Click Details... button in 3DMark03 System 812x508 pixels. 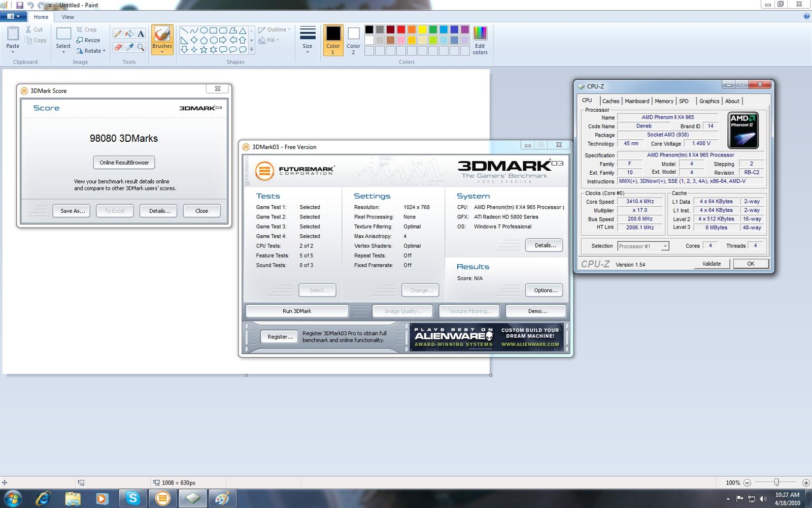pos(545,245)
